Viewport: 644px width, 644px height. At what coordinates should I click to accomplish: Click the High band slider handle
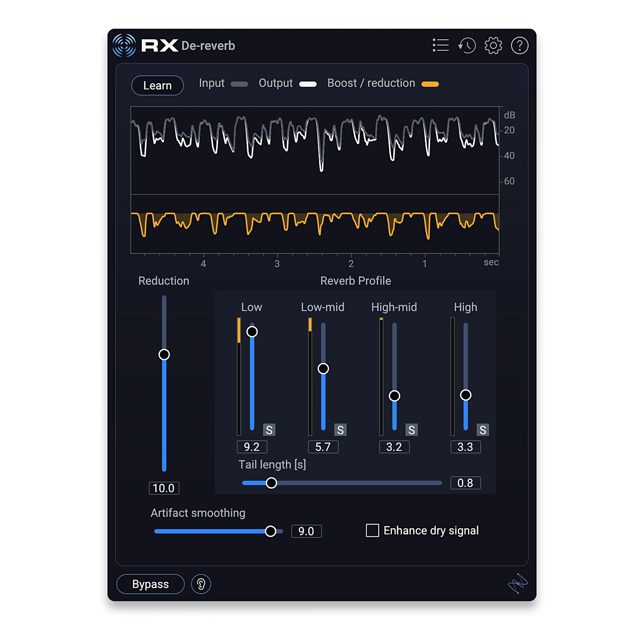[465, 395]
